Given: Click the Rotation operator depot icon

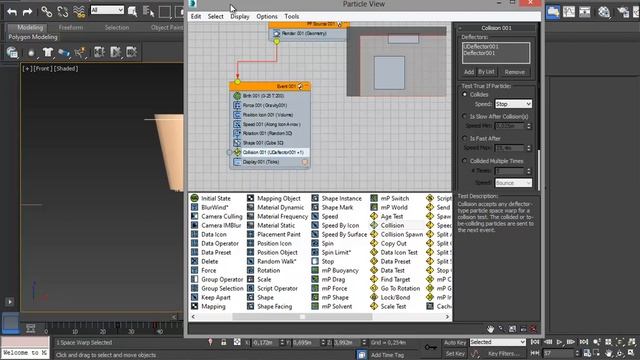Looking at the screenshot, I should 250,270.
